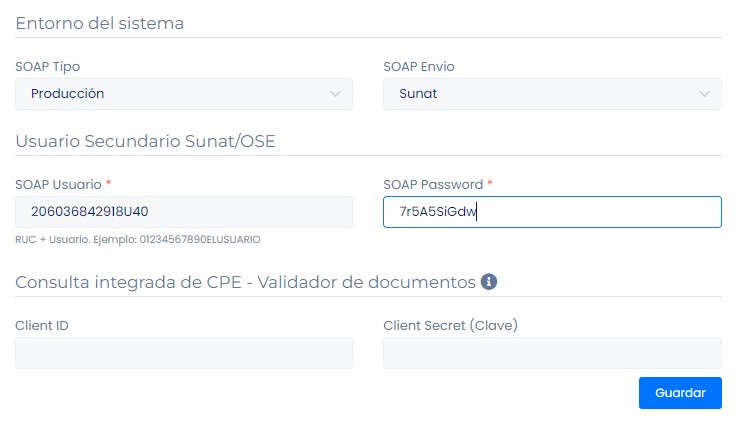
Task: Click the Consulta integrada de CPE heading
Action: (245, 282)
